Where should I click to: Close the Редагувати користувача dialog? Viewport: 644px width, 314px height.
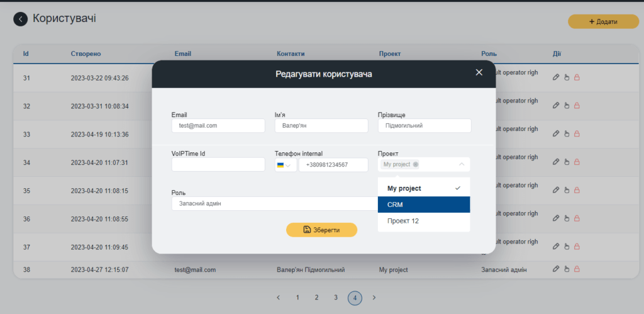[479, 72]
